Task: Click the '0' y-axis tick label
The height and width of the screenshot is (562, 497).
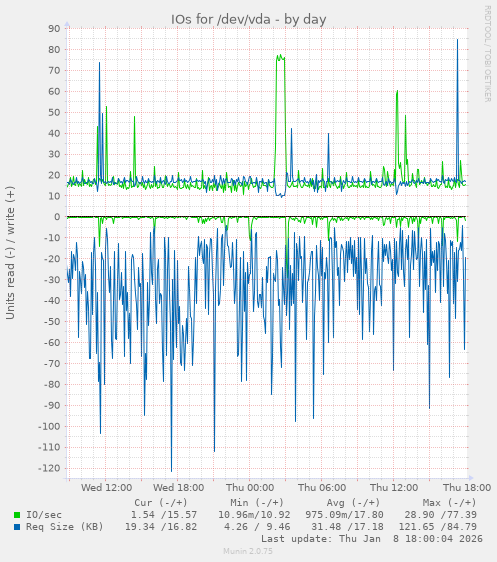Action: click(x=57, y=217)
